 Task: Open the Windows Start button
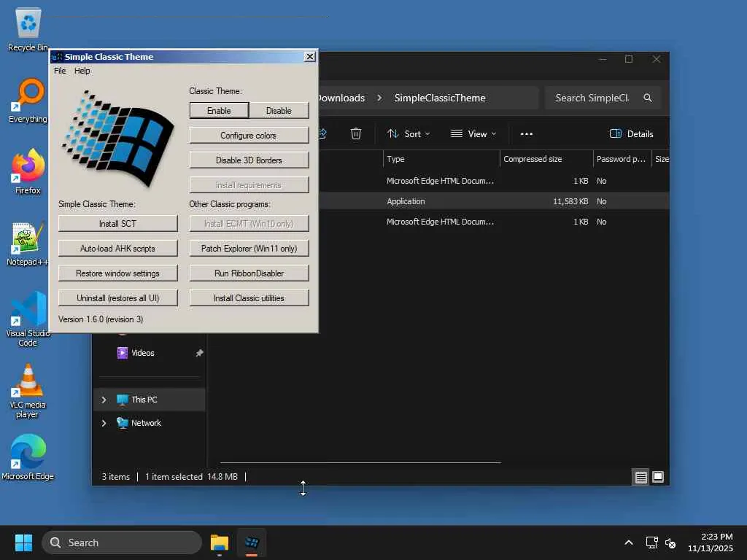tap(23, 542)
